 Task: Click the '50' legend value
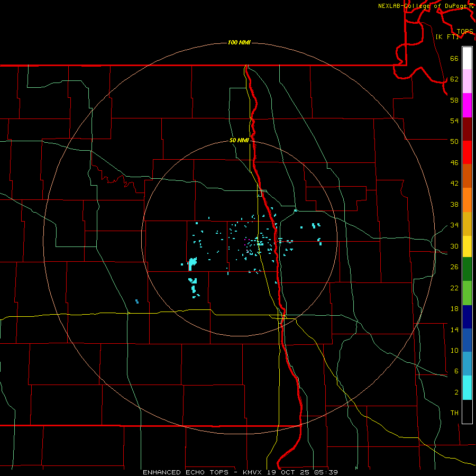pyautogui.click(x=454, y=141)
